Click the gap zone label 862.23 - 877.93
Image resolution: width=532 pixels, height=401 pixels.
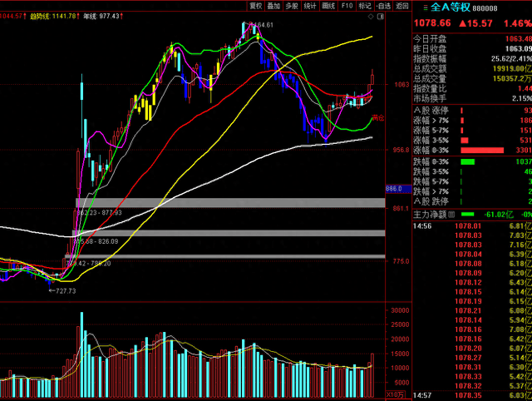[x=99, y=213]
